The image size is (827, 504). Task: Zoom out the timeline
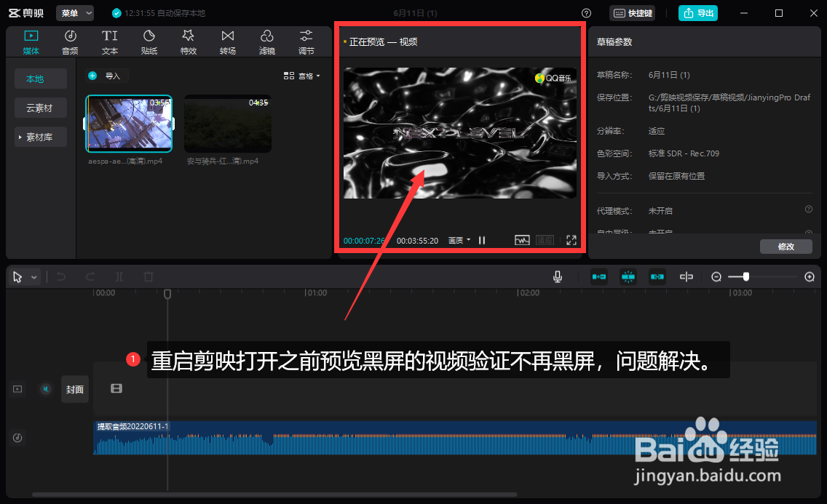point(716,277)
